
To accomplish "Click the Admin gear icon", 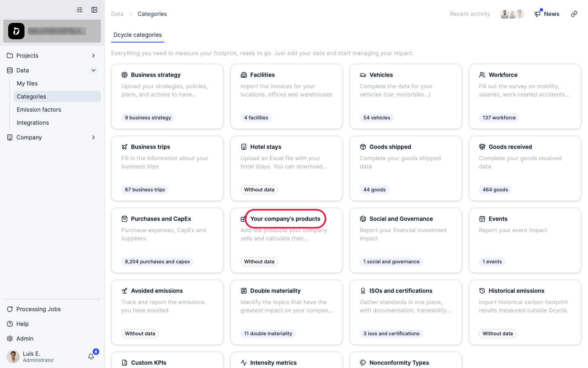I will (x=10, y=339).
